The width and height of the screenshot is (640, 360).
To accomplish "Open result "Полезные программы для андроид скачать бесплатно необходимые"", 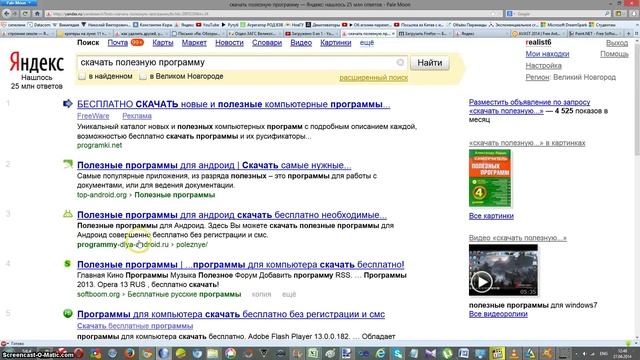I will pyautogui.click(x=232, y=215).
